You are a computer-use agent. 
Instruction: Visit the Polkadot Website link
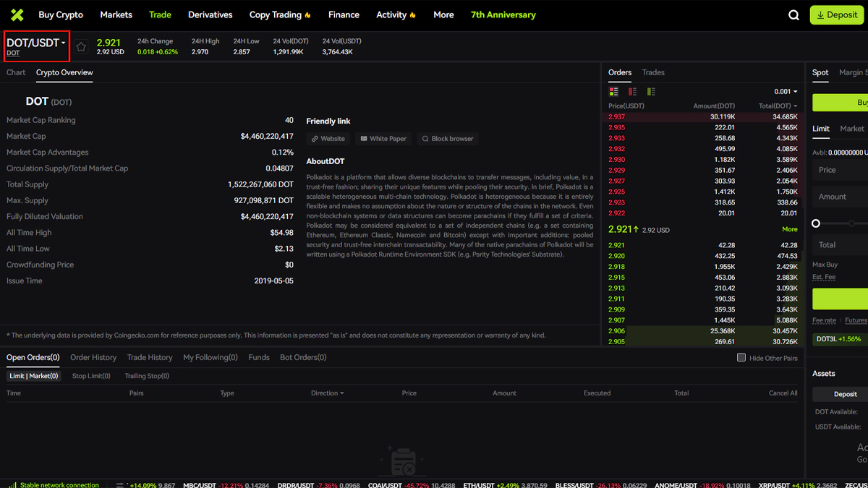pyautogui.click(x=328, y=139)
